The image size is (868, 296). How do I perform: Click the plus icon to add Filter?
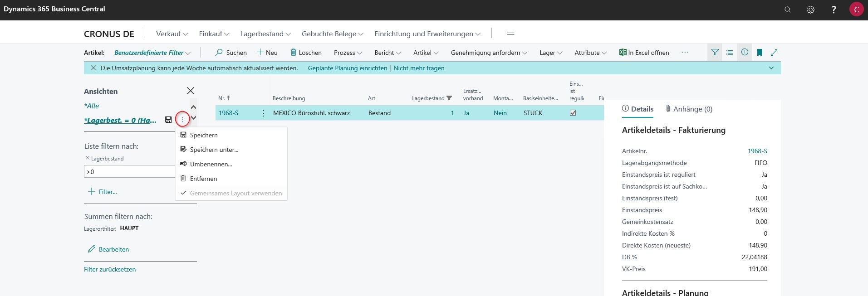(x=91, y=191)
